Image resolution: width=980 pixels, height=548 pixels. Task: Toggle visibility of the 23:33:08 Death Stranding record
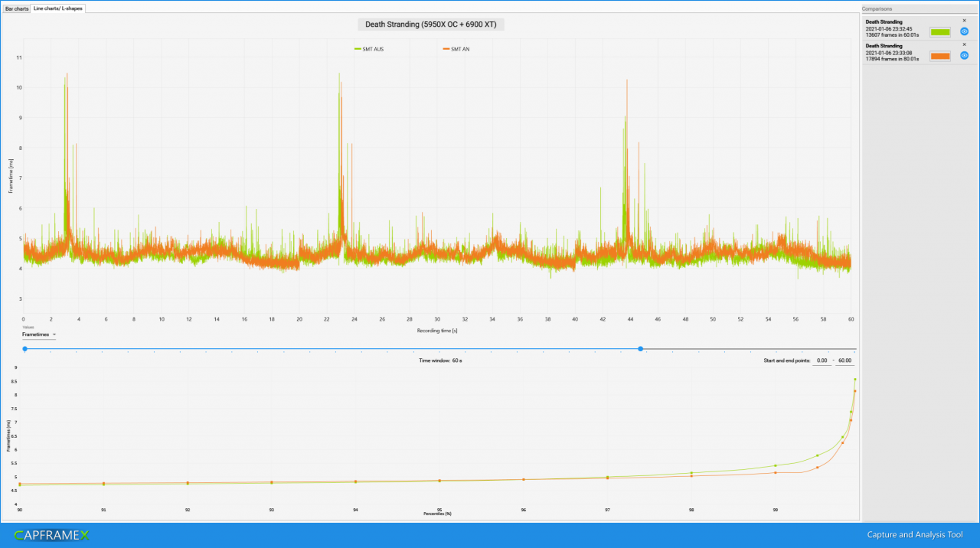click(965, 56)
